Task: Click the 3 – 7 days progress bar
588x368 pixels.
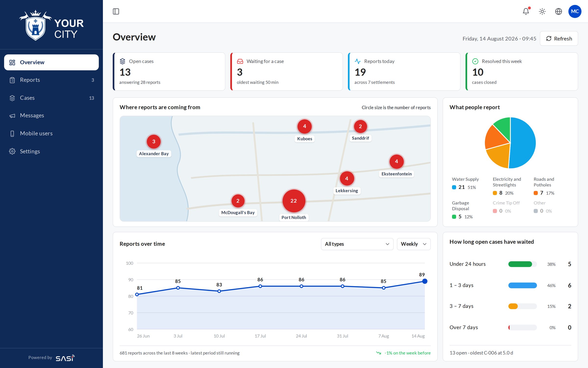Action: click(522, 306)
